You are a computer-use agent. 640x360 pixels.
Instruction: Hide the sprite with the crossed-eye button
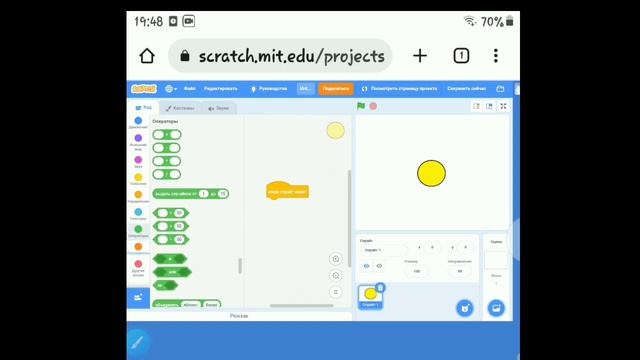[x=379, y=266]
